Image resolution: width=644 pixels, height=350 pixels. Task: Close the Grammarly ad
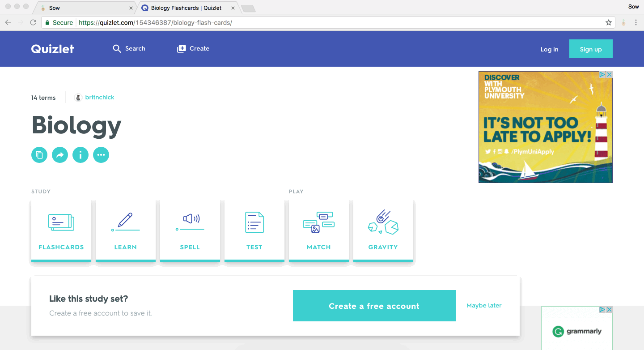[609, 310]
